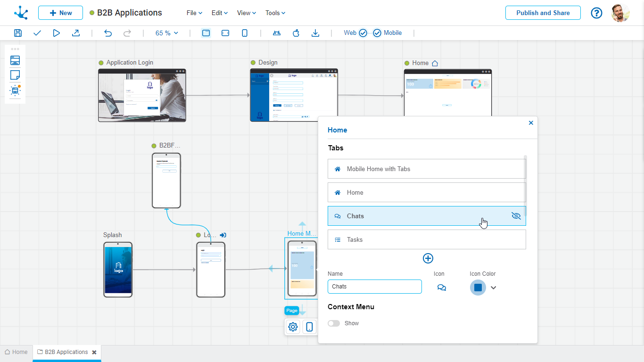Switch to the Home tab at bottom
This screenshot has width=644, height=362.
point(16,352)
